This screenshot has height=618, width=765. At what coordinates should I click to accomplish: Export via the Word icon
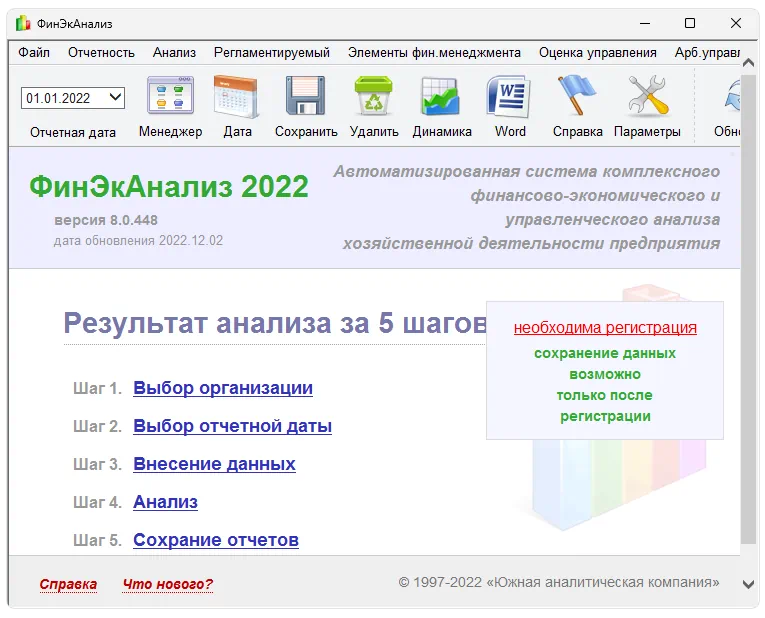tap(509, 96)
